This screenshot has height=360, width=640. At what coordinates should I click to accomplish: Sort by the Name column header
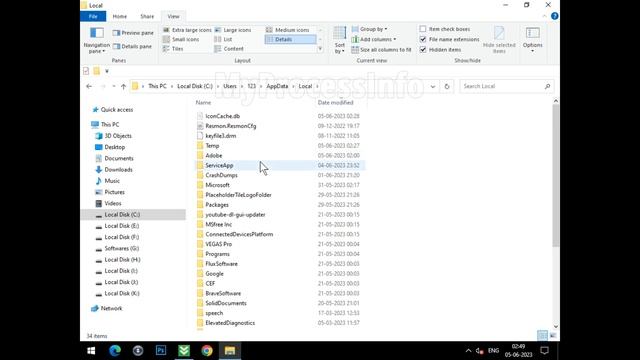tap(203, 102)
